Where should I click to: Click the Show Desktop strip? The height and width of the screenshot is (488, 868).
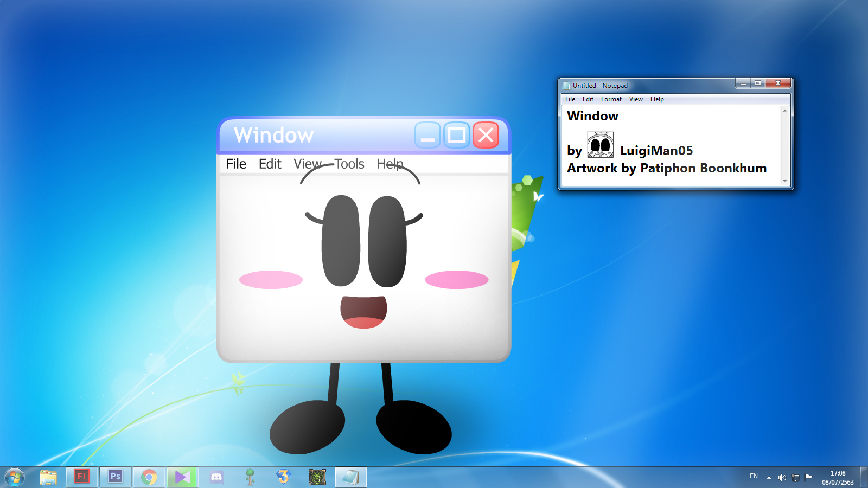pos(864,477)
